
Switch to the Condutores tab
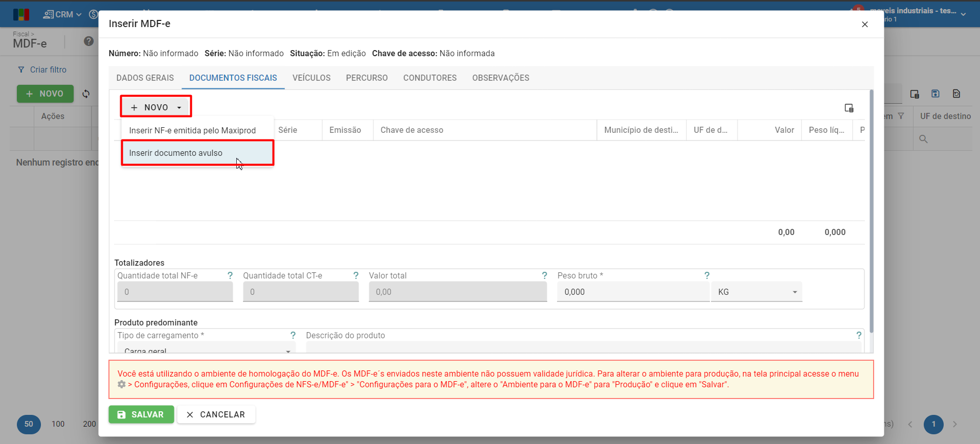coord(430,78)
